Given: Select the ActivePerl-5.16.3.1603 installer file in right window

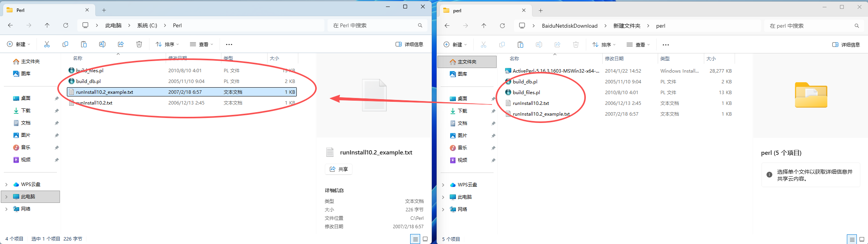Looking at the screenshot, I should point(619,71).
